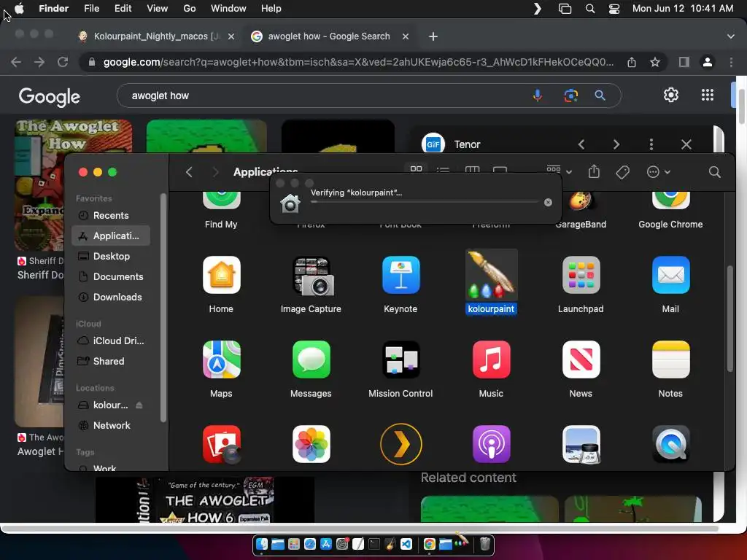The height and width of the screenshot is (560, 747).
Task: Select Network in Finder sidebar
Action: click(111, 426)
